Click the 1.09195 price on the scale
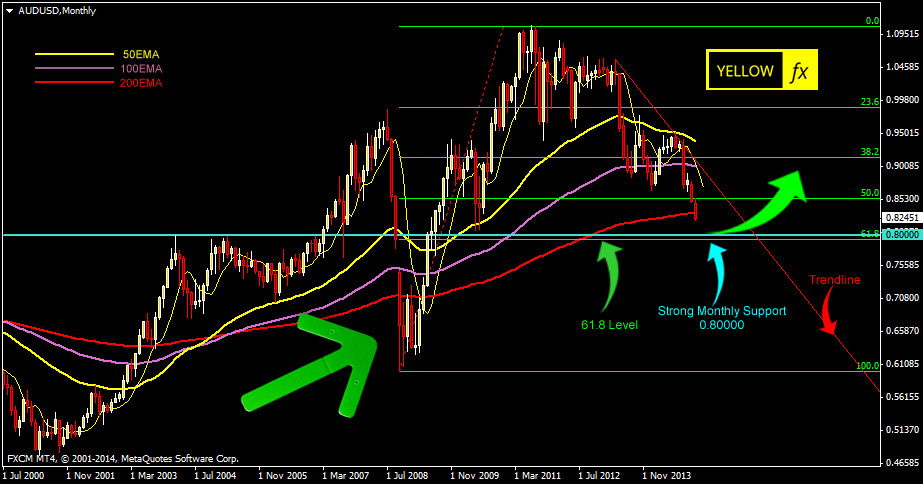Screen dimensions: 923x484 tap(902, 34)
